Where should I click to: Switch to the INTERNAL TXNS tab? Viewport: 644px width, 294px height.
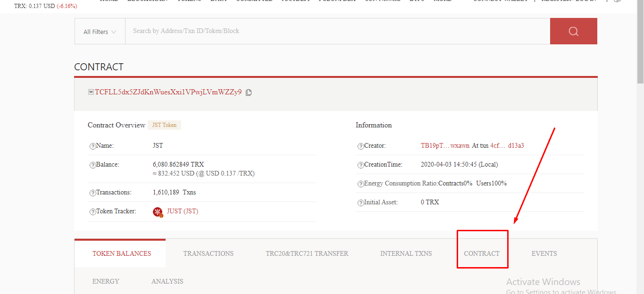point(406,253)
